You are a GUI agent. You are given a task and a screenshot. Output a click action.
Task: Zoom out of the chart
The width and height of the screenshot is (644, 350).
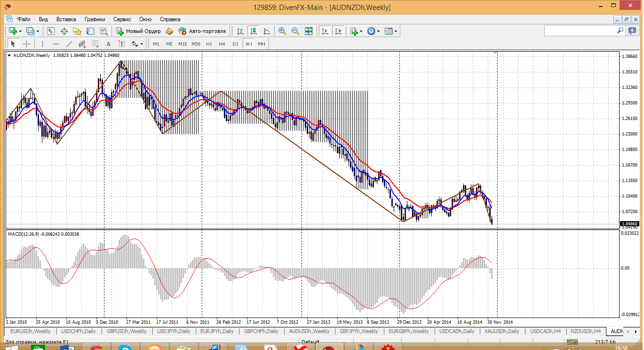tap(295, 31)
